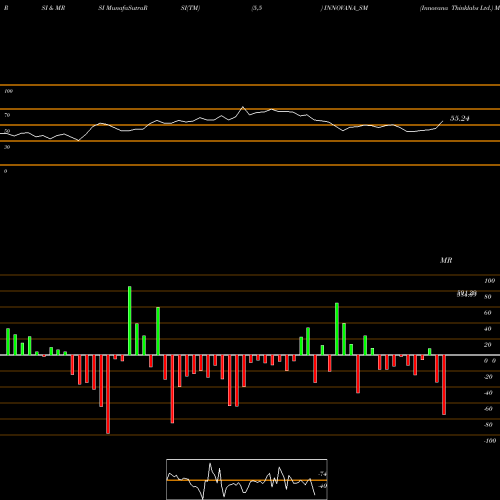The image size is (500, 500).
Task: Click the -49 value in mini chart
Action: pyautogui.click(x=322, y=486)
